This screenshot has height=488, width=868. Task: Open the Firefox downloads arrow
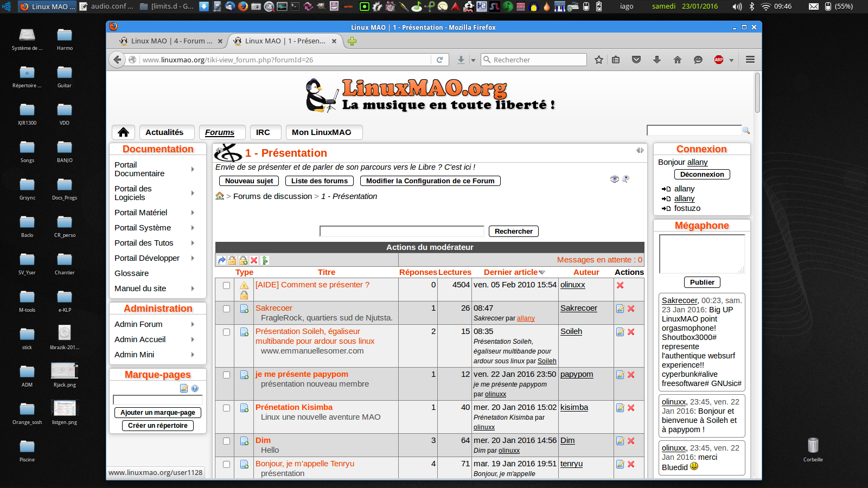pos(657,60)
